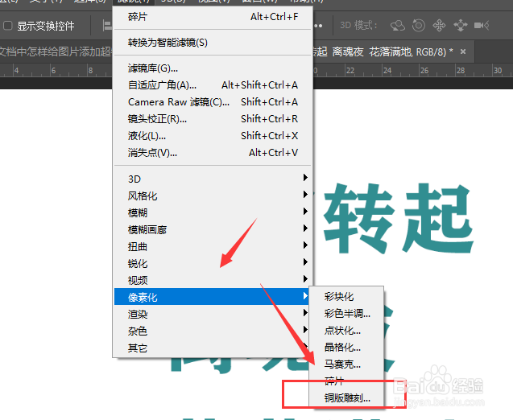Expand the 锐化 submenu
The height and width of the screenshot is (420, 513).
point(213,263)
